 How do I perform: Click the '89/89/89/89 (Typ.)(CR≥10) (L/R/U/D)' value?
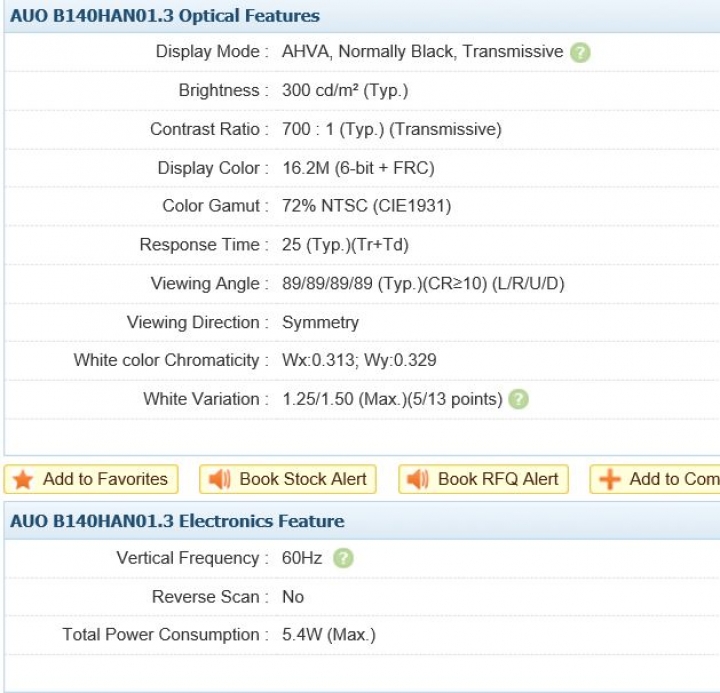tap(423, 284)
